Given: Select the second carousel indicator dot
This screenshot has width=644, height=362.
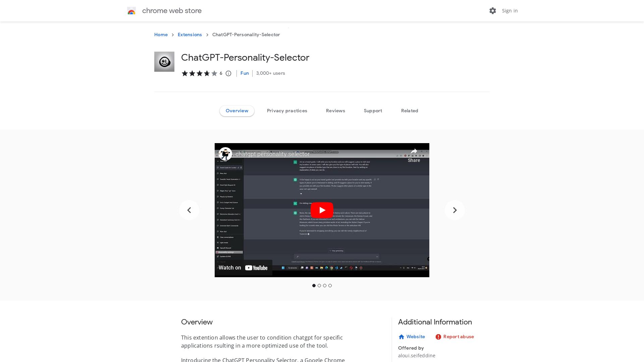Looking at the screenshot, I should point(319,286).
